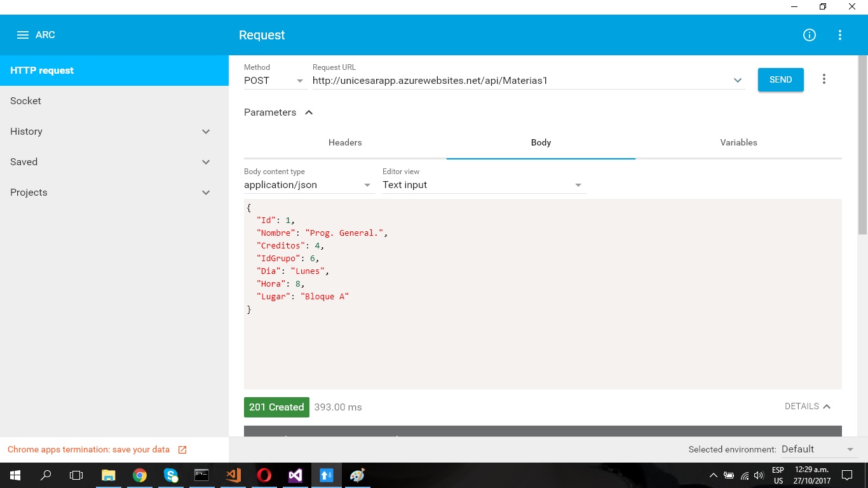Image resolution: width=868 pixels, height=488 pixels.
Task: Open Socket in sidebar
Action: [x=114, y=101]
